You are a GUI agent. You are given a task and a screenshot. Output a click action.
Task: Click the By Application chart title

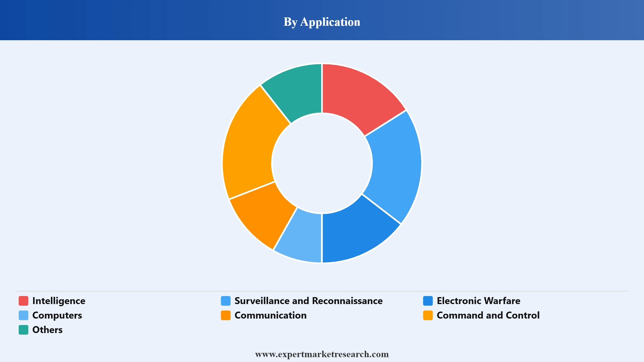coord(322,22)
